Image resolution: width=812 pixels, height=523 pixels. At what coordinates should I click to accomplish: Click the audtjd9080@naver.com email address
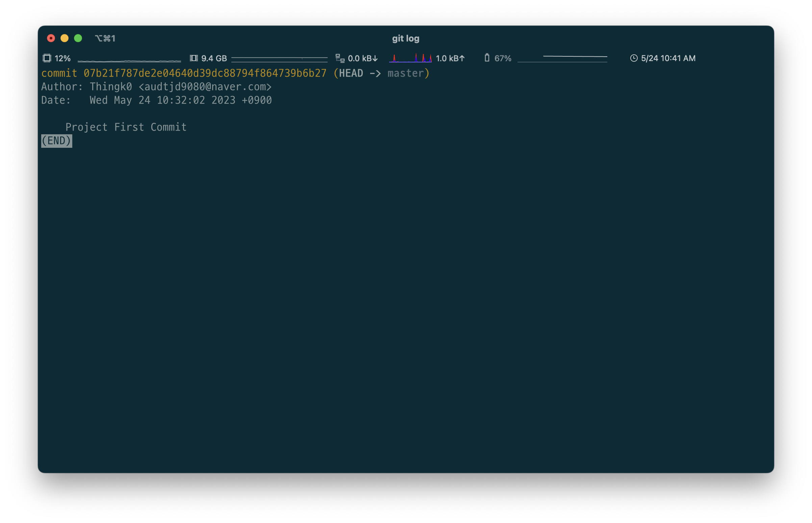205,87
